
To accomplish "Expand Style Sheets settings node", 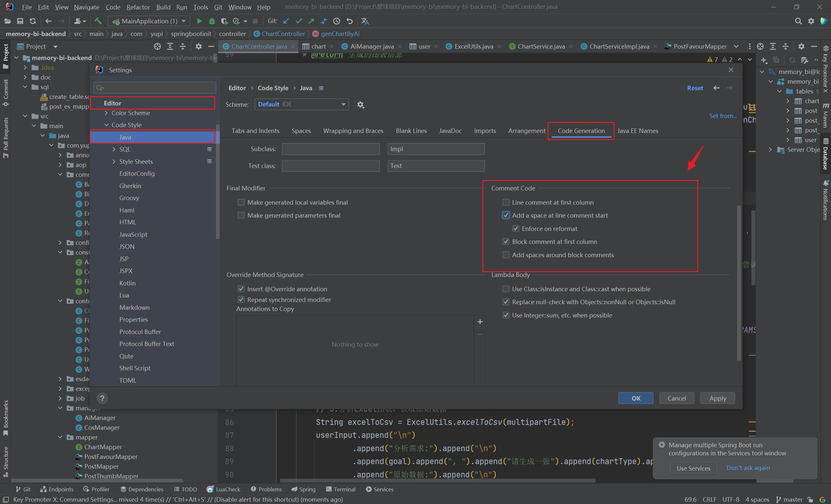I will click(x=114, y=162).
